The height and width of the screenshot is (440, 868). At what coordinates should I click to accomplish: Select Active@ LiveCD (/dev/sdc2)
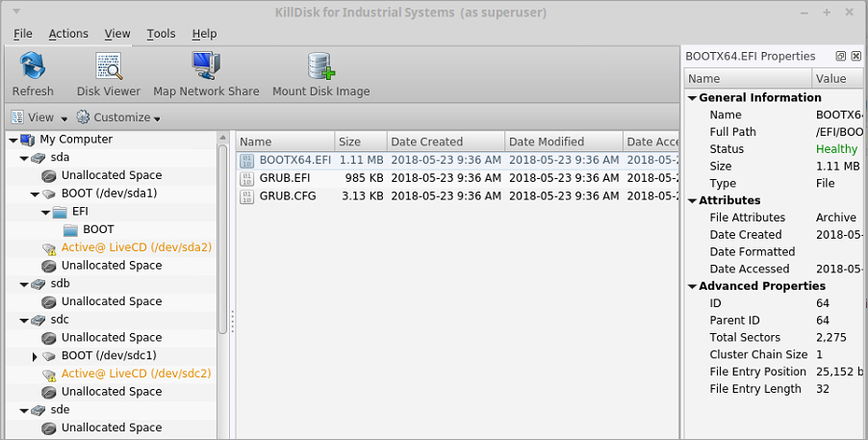coord(137,374)
